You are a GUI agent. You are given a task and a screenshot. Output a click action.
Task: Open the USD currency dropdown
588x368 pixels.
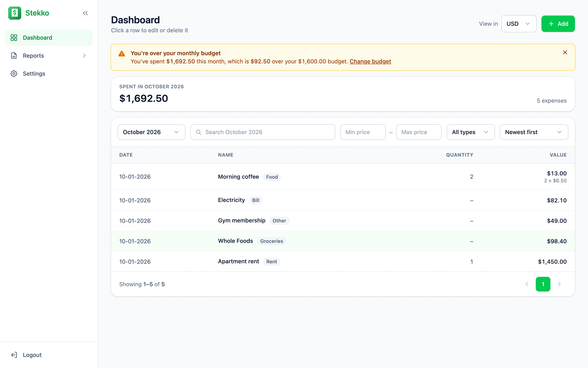coord(519,24)
